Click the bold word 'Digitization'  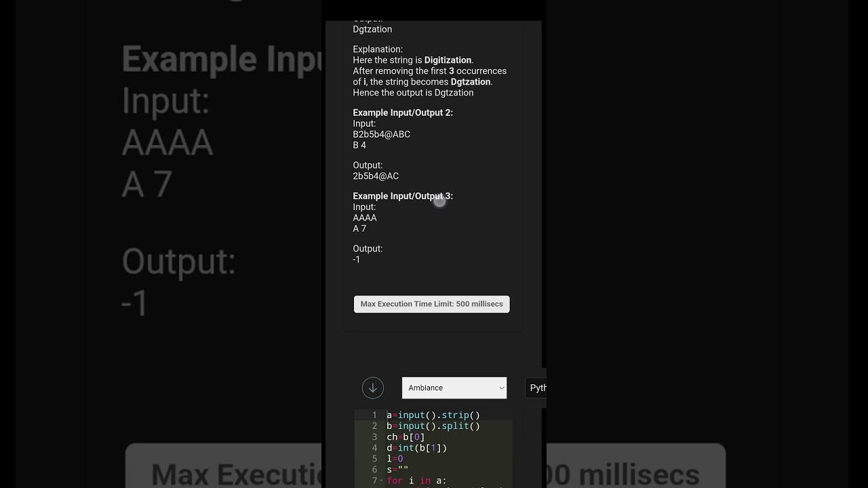[x=448, y=60]
